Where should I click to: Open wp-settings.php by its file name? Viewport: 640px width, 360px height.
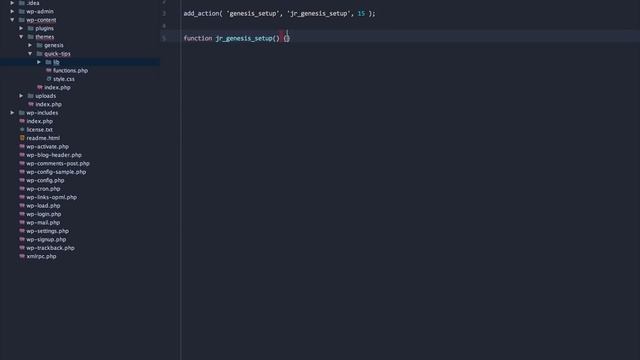47,231
